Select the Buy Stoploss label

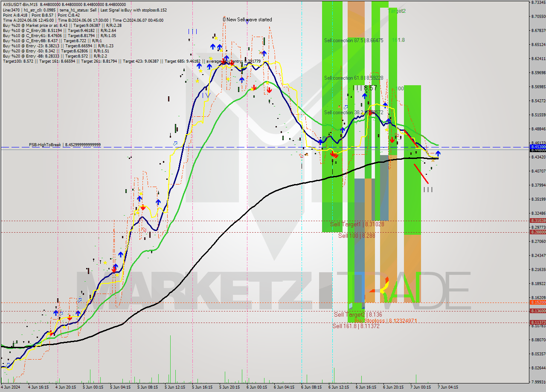tap(385, 320)
